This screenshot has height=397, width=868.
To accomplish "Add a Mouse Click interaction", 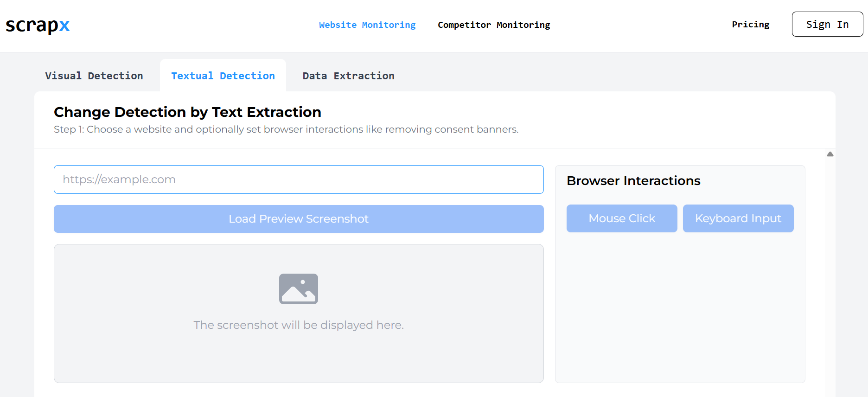I will click(621, 218).
